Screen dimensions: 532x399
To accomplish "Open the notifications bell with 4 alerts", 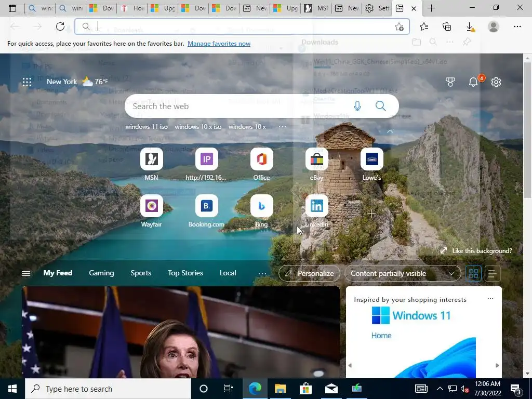I will point(473,82).
